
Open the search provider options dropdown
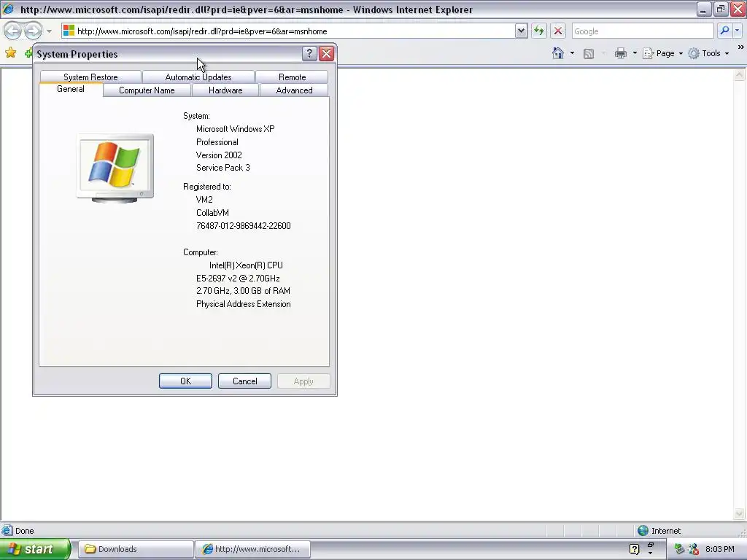(738, 31)
